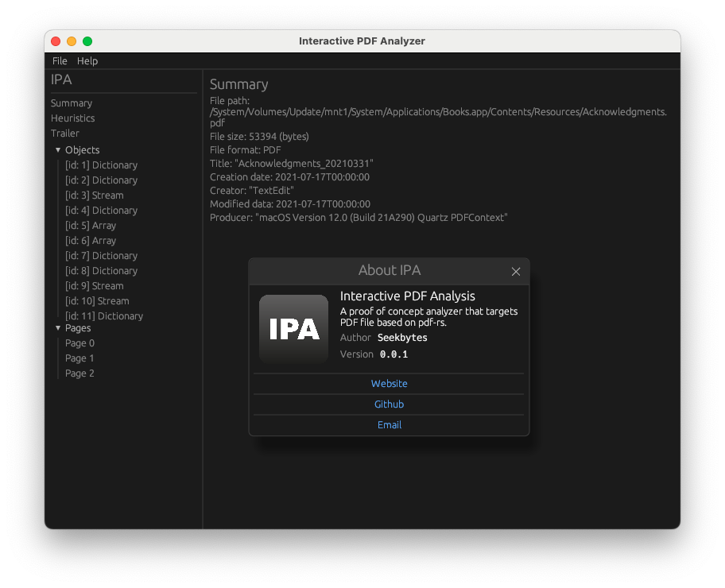Open the File menu
The height and width of the screenshot is (588, 725).
coord(60,60)
